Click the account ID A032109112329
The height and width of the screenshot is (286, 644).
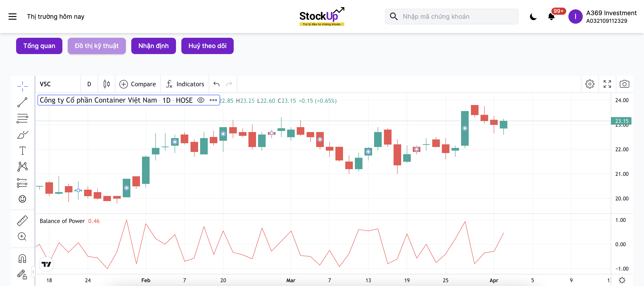coord(606,21)
